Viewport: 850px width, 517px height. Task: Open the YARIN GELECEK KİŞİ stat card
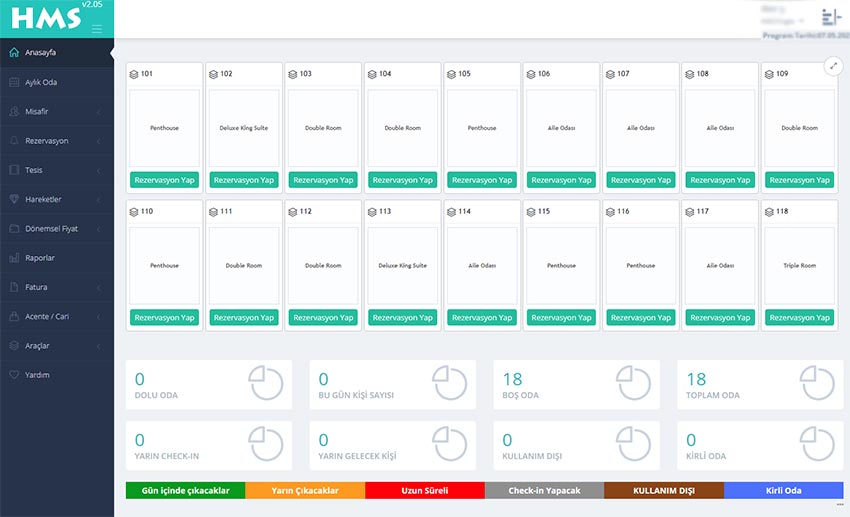point(392,445)
